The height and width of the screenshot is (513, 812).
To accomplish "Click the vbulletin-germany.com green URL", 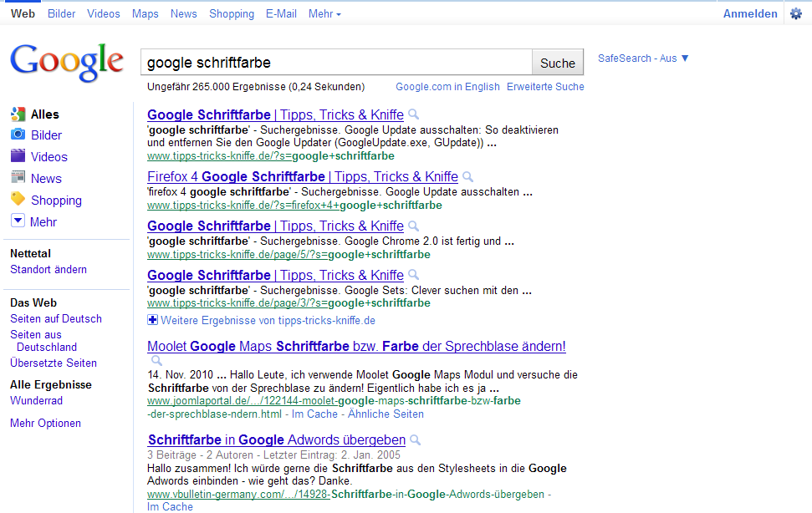I will click(345, 495).
